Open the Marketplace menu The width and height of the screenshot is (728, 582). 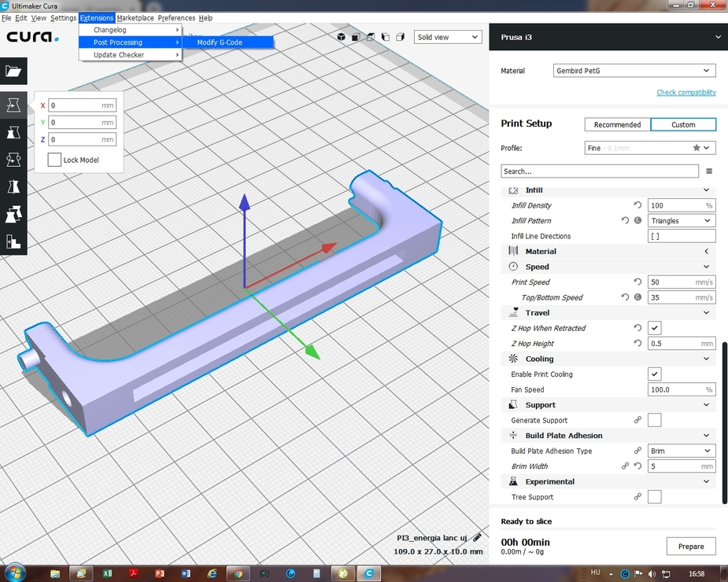135,17
